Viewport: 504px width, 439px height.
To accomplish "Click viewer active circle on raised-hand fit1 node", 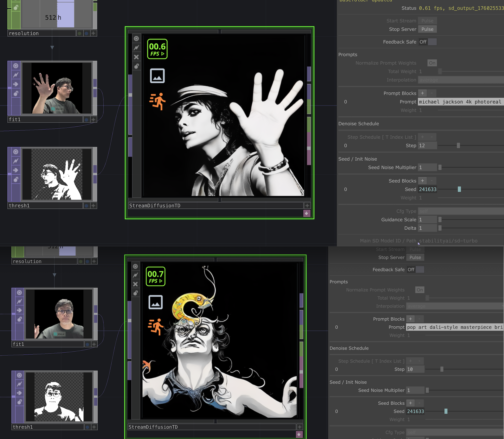I will pos(16,66).
